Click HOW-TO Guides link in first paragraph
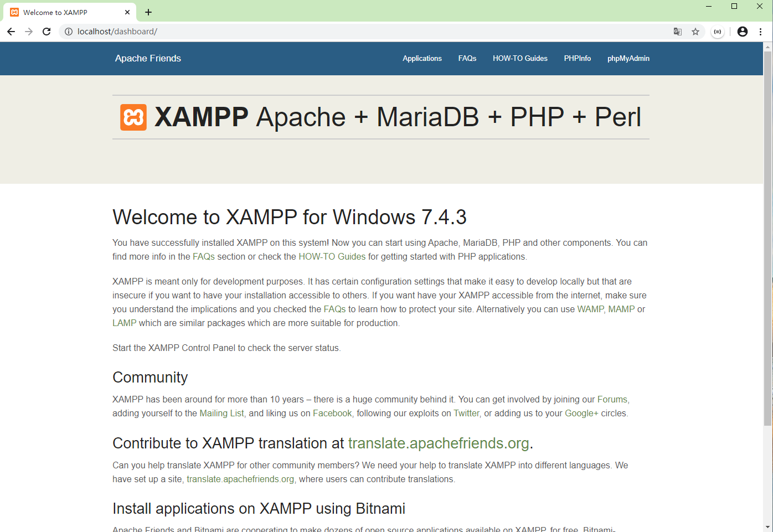 pos(332,256)
